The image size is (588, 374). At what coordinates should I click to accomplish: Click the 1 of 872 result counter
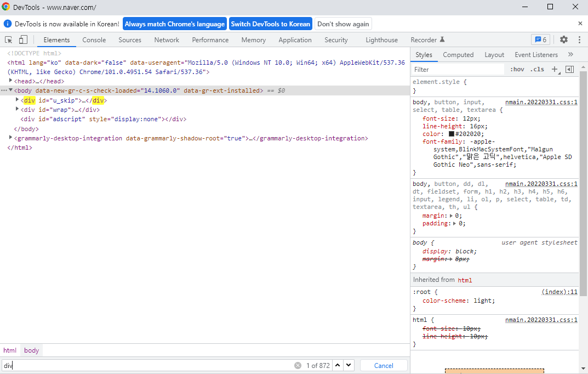pos(318,365)
